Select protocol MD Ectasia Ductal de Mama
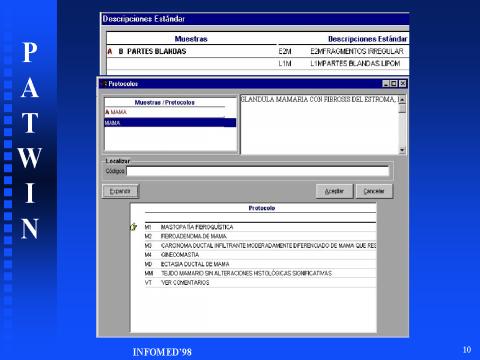The image size is (480, 360). 260,264
